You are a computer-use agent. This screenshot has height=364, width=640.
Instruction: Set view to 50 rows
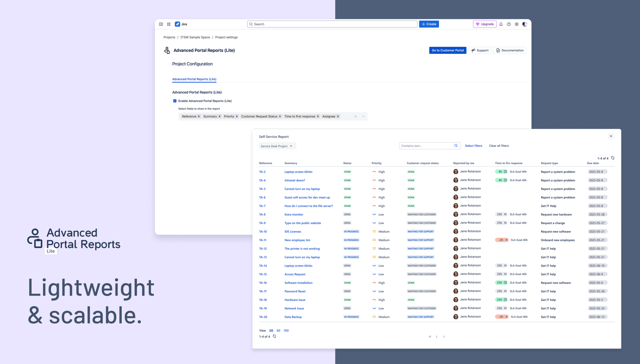point(278,330)
